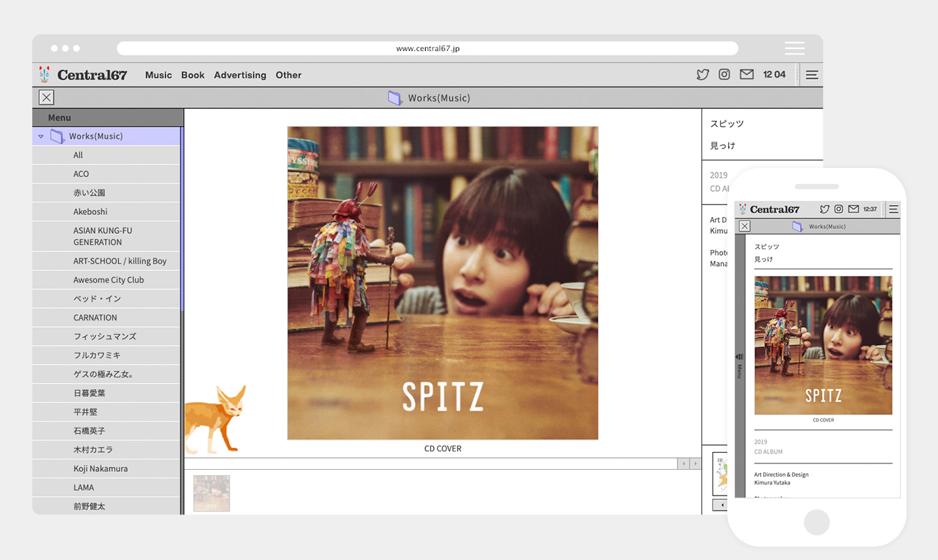Click left arrow of image horizontal scrollbar
The width and height of the screenshot is (938, 560).
point(683,464)
